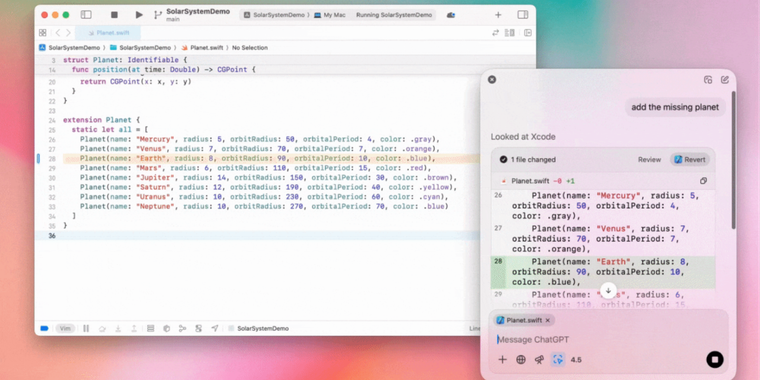Open the ChatGPT tools icon beside the globe
Image resolution: width=760 pixels, height=380 pixels.
(x=539, y=360)
